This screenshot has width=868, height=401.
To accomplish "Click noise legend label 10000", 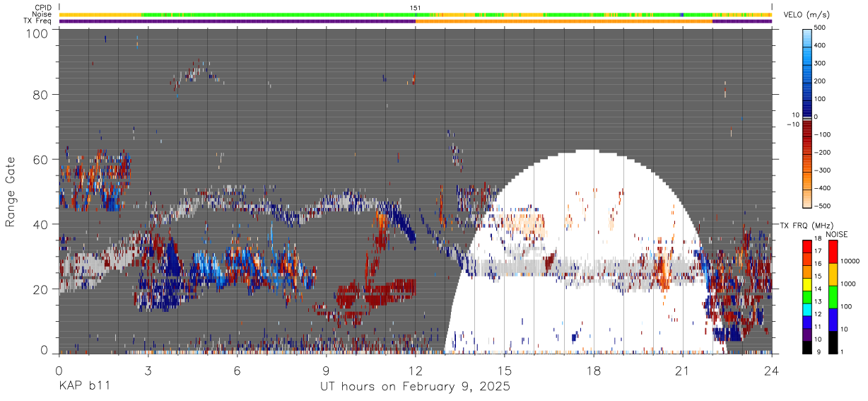I will pos(849,261).
